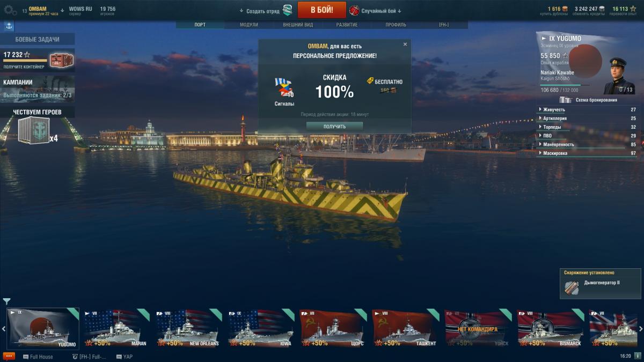Select the Bismarck ship thumbnail
Screen dimensions: 644x362
tap(550, 328)
